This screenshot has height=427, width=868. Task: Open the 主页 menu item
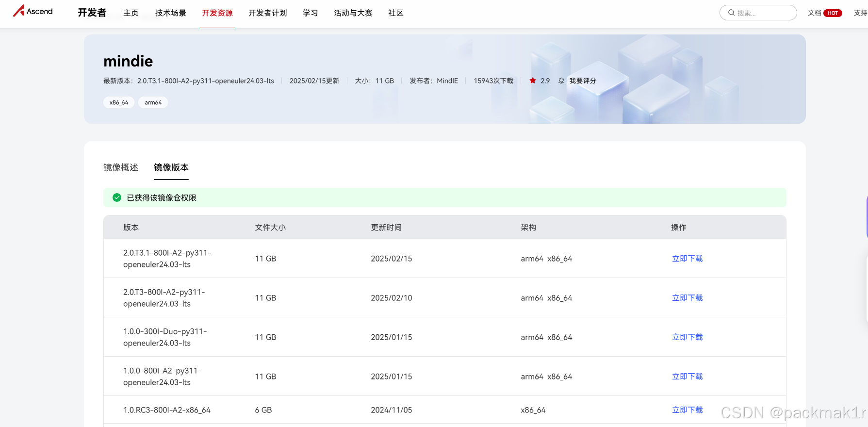(131, 13)
